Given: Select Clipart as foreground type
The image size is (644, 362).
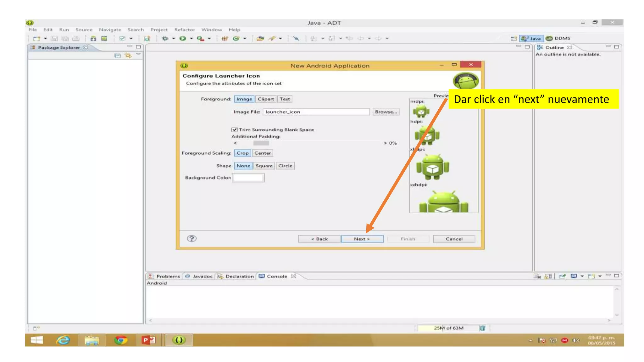Looking at the screenshot, I should coord(266,99).
